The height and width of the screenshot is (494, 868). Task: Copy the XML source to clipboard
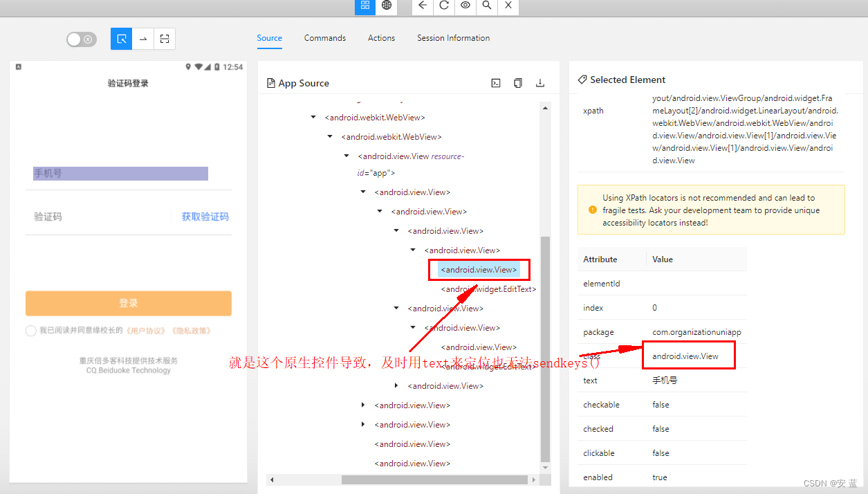tap(517, 82)
